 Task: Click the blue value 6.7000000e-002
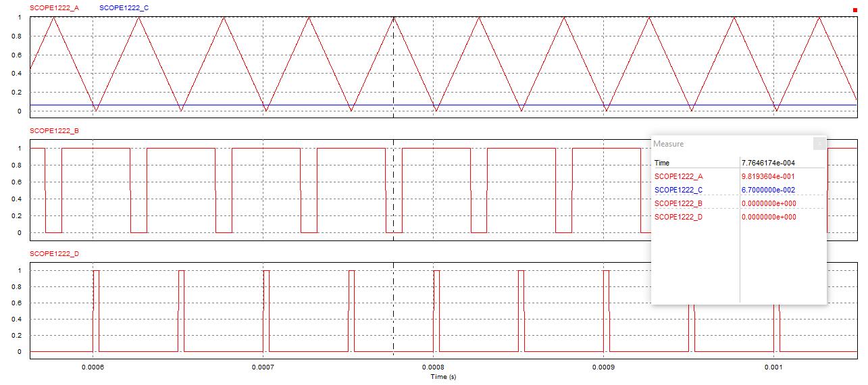click(x=769, y=190)
